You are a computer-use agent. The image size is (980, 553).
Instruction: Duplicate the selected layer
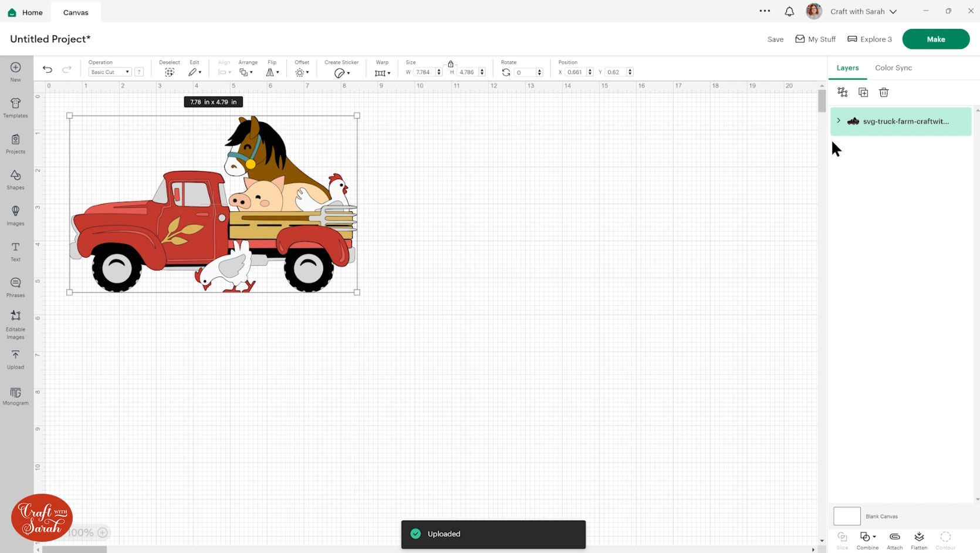tap(863, 92)
